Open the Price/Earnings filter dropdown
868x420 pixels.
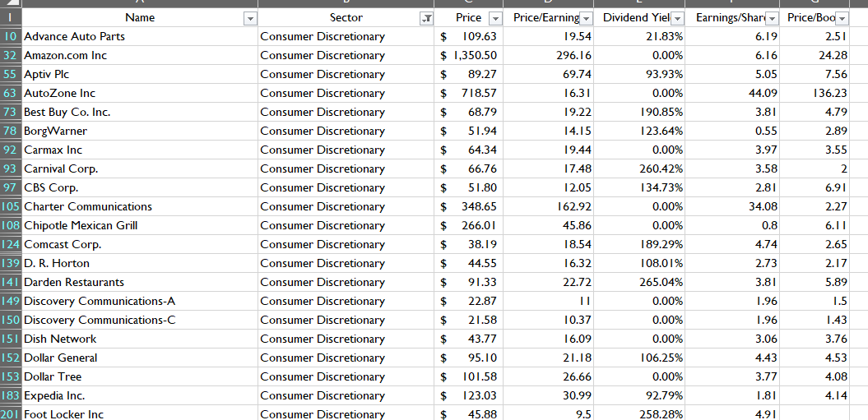pos(587,18)
